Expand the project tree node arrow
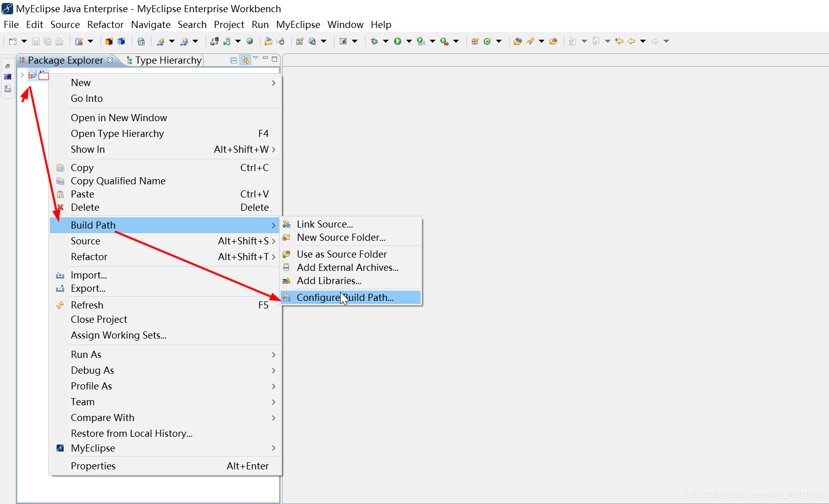The height and width of the screenshot is (504, 829). (x=22, y=75)
